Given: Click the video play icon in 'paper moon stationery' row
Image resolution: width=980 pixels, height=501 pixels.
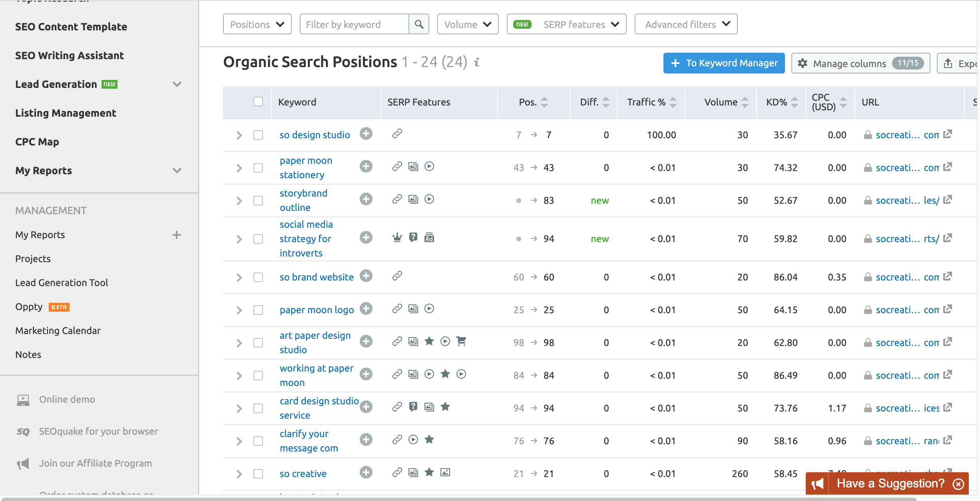Looking at the screenshot, I should coord(429,166).
